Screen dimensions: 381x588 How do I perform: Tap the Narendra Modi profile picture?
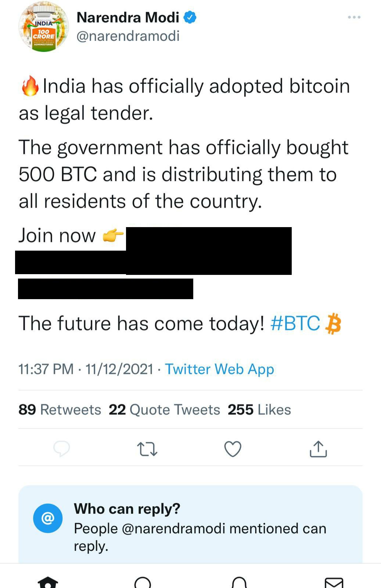tap(44, 27)
